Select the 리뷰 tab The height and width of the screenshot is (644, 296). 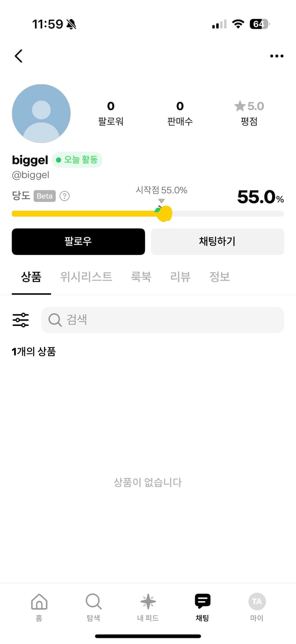pyautogui.click(x=180, y=277)
